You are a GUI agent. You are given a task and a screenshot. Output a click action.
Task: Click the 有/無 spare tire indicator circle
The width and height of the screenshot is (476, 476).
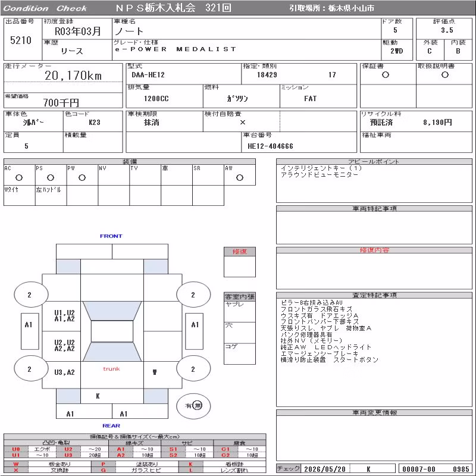coord(193,406)
